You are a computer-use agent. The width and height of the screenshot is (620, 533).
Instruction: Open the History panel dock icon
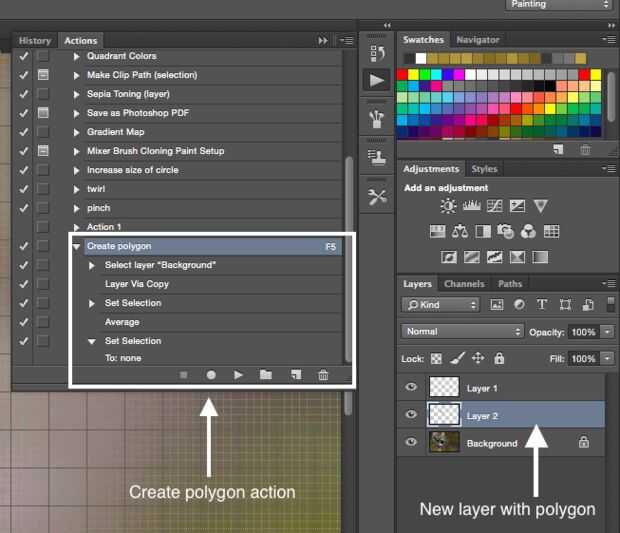point(377,53)
